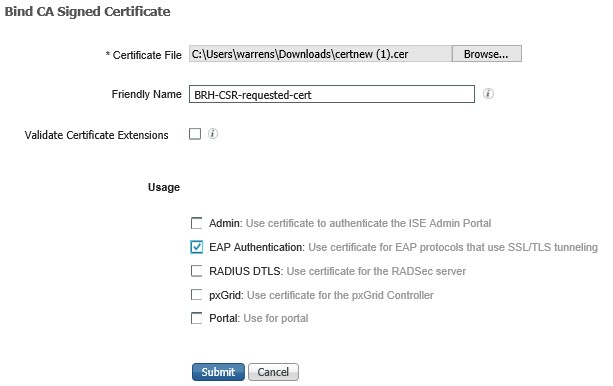Click the 'Portal' option label
Screen dimensions: 613x386
tap(224, 318)
